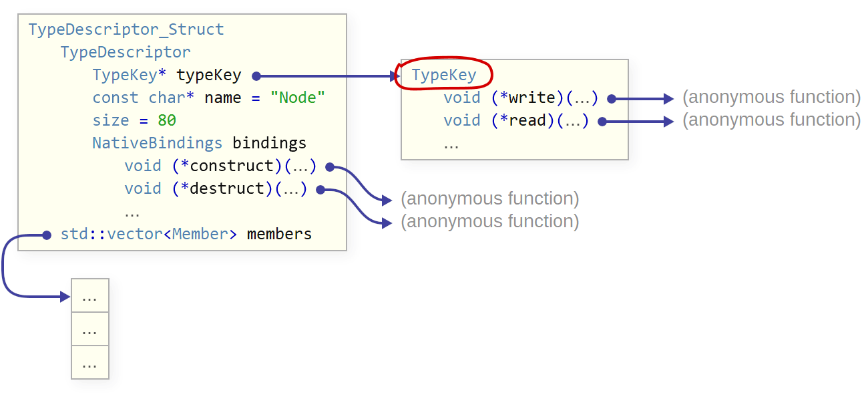Viewport: 868px width, 401px height.
Task: Select the TypeDescriptor_Struct title text
Action: point(126,30)
